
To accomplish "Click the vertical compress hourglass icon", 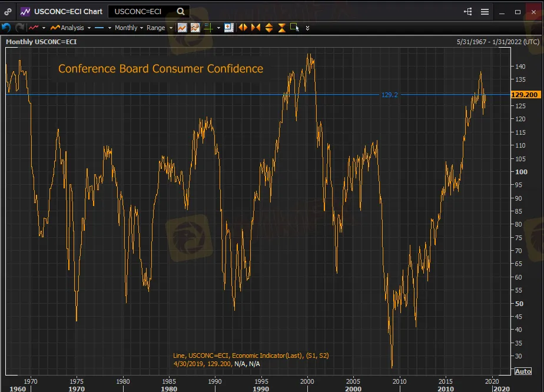I will pos(281,28).
